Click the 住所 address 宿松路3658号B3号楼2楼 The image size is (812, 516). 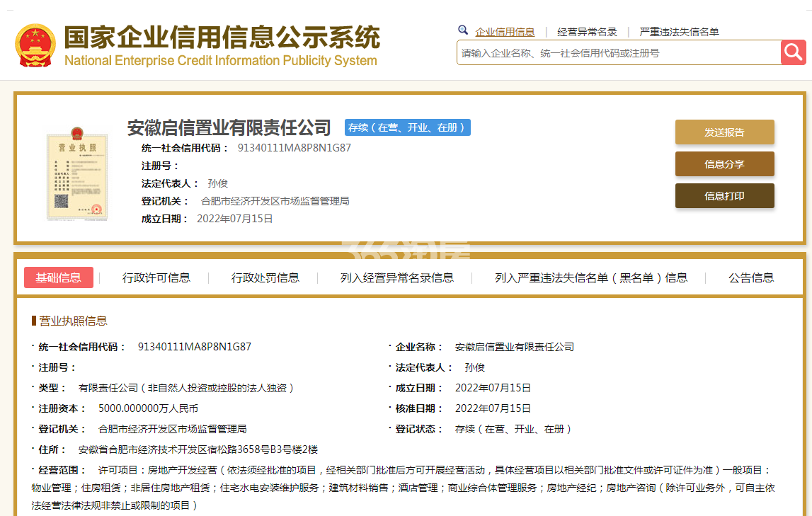[198, 449]
